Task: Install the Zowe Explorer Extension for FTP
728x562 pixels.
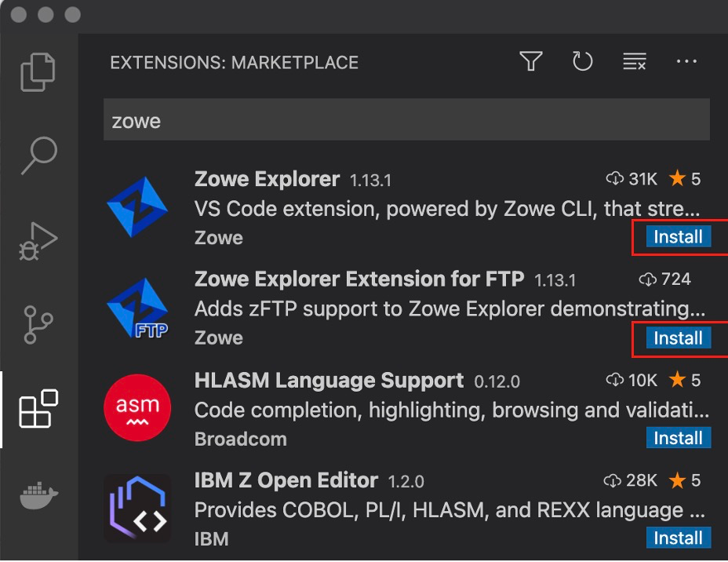Action: pos(678,338)
